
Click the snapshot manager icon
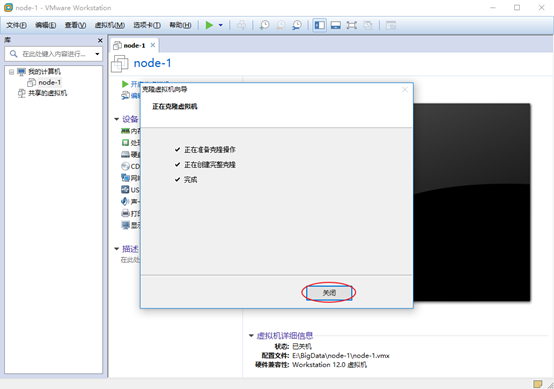[297, 25]
